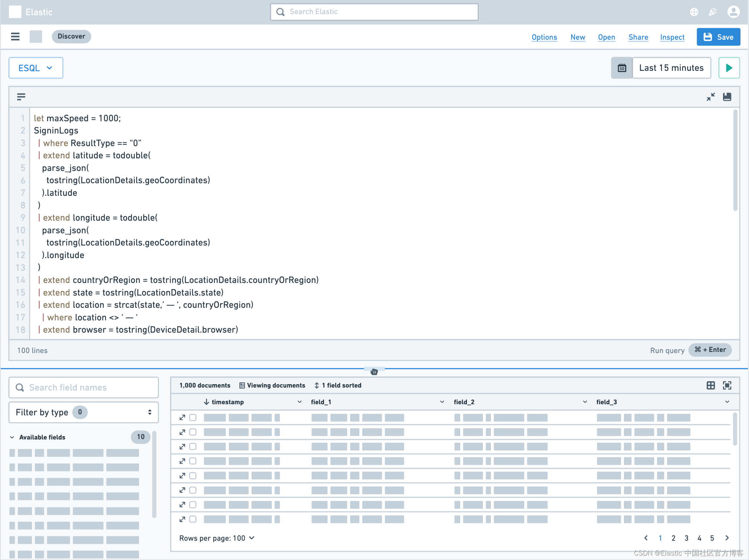Open the main navigation hamburger menu
The image size is (749, 560).
15,36
